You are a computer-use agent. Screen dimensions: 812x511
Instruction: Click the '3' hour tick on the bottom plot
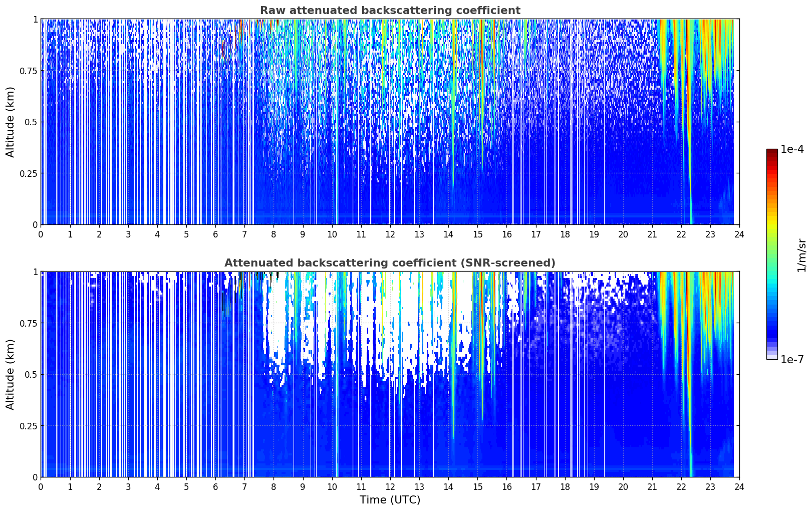[128, 486]
